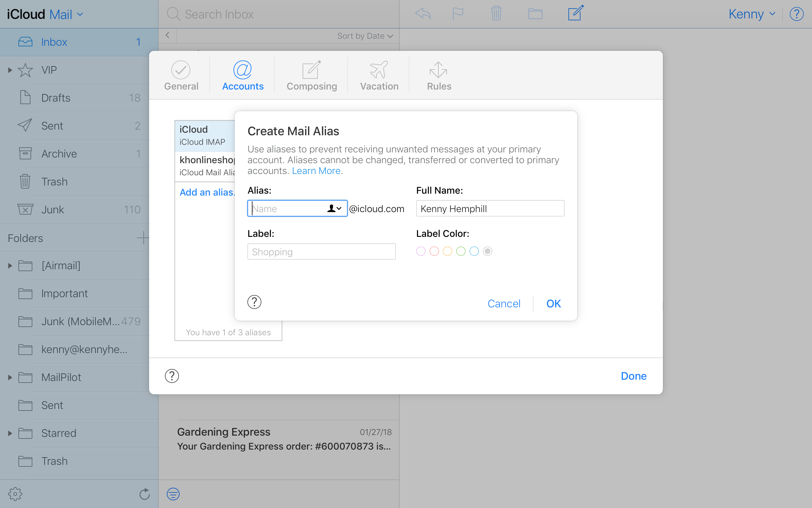This screenshot has width=812, height=508.
Task: Open the contact picker dropdown in Alias field
Action: (335, 209)
